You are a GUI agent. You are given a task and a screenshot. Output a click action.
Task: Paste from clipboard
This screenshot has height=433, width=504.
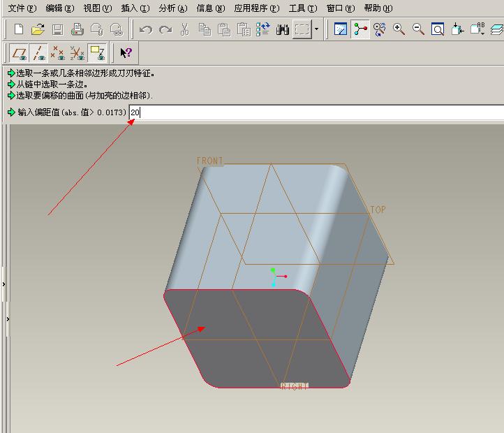[x=224, y=29]
